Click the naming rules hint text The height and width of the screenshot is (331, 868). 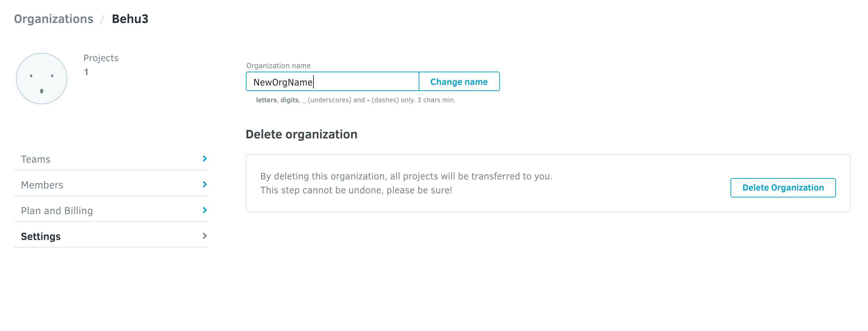356,100
